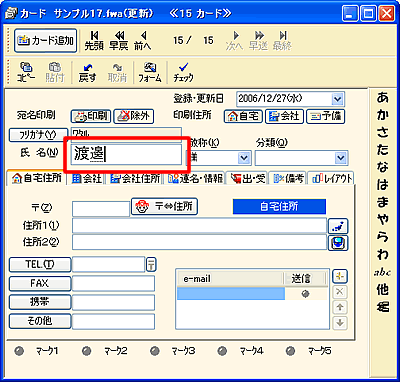Image resolution: width=400 pixels, height=382 pixels.
Task: Click the TEL label button
Action: (x=40, y=265)
